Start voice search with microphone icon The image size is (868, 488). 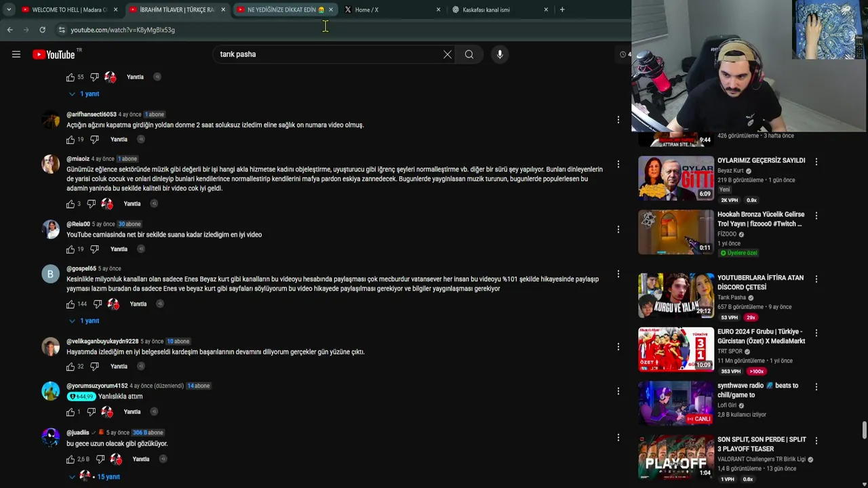point(500,54)
